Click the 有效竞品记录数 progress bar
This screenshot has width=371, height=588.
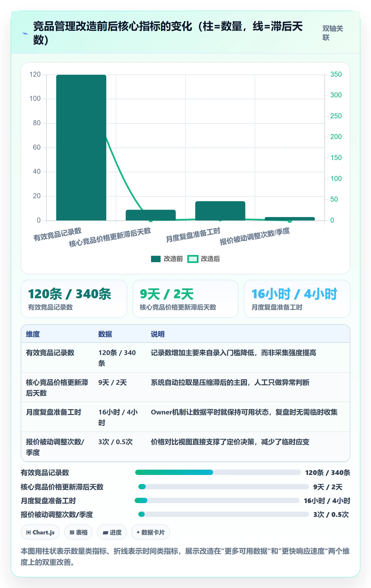(x=218, y=472)
